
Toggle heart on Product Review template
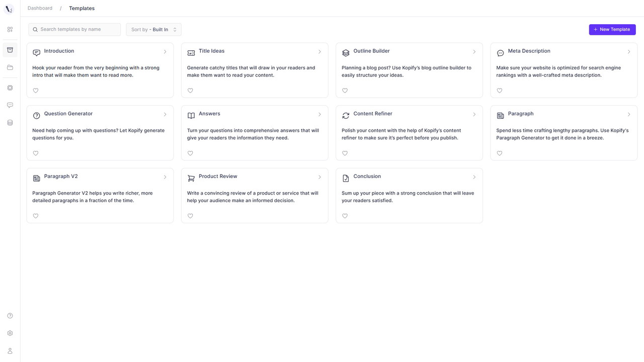pyautogui.click(x=190, y=216)
